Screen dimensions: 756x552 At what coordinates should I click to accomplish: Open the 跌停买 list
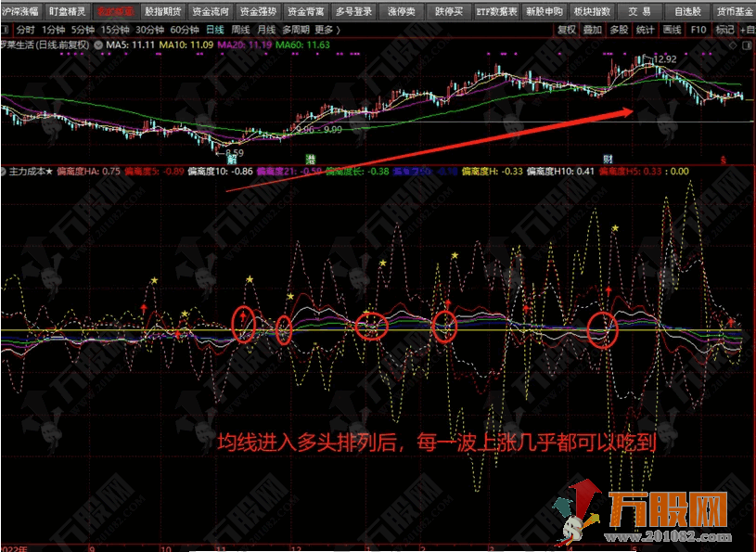448,11
